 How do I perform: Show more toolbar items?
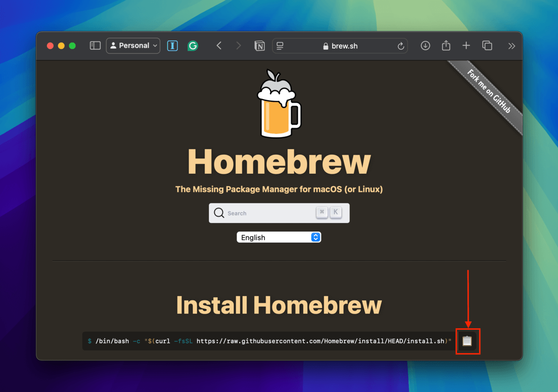point(511,46)
